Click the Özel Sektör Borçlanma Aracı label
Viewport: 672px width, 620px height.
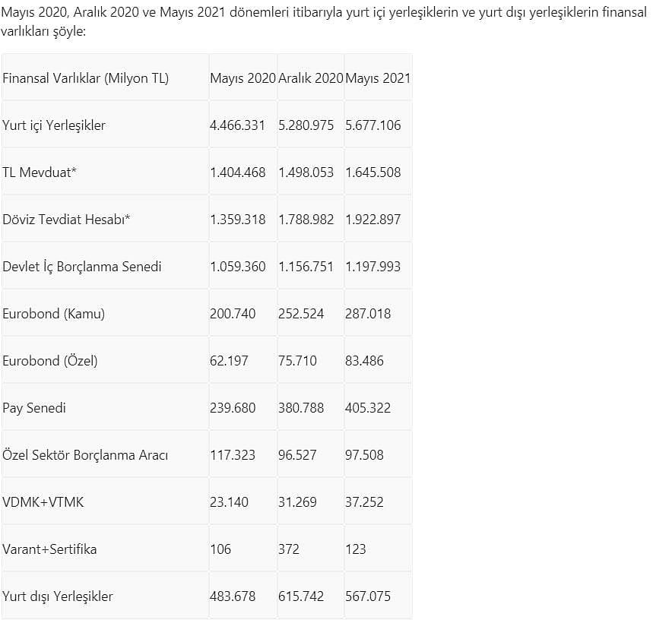tap(85, 454)
